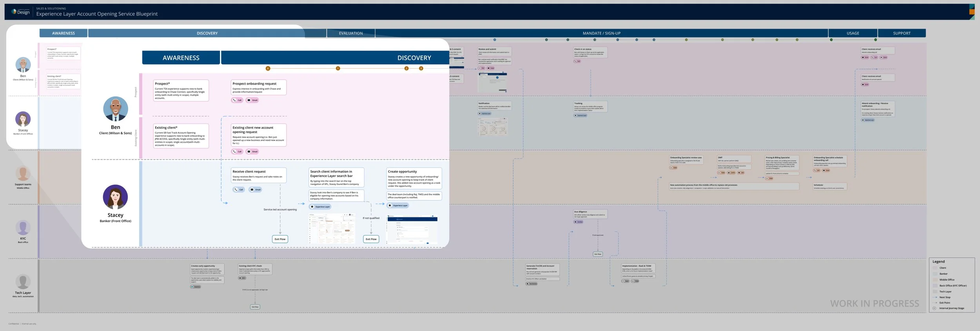Click the large Existing client* card
Image resolution: width=980 pixels, height=331 pixels.
tap(181, 136)
